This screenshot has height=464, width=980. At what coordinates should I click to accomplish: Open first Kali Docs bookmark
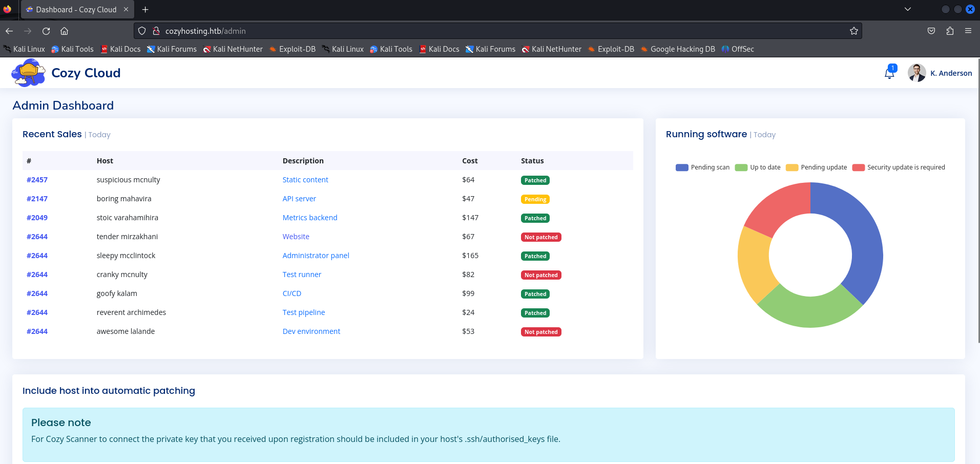[x=120, y=49]
